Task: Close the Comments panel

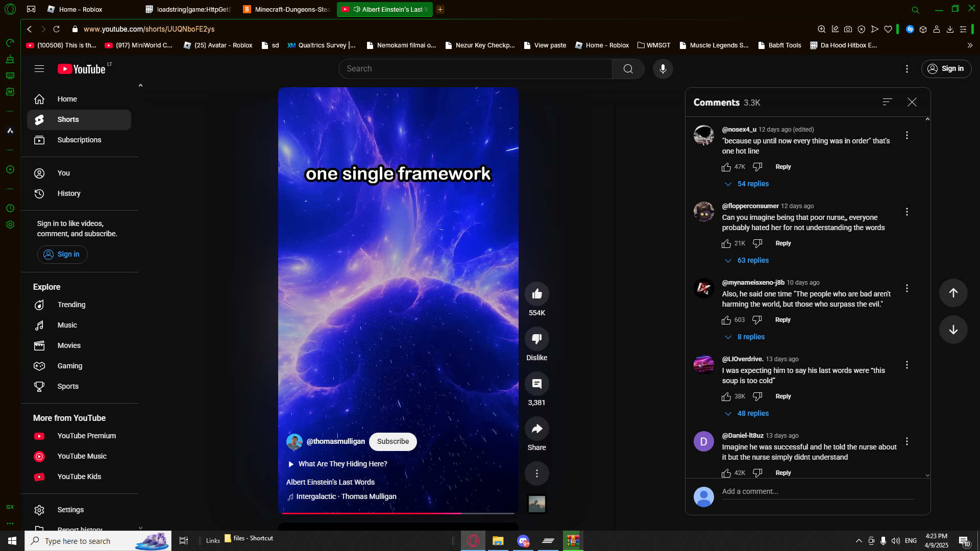Action: coord(912,103)
